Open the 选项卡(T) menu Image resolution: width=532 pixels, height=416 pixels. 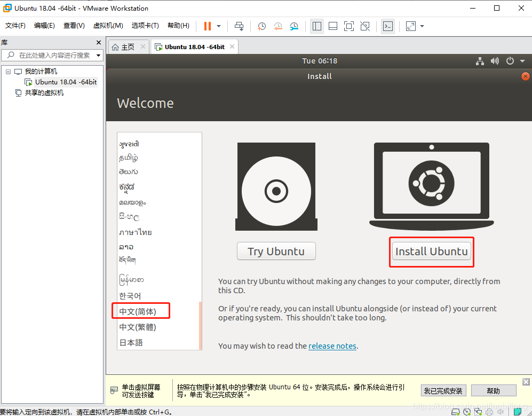pyautogui.click(x=145, y=26)
